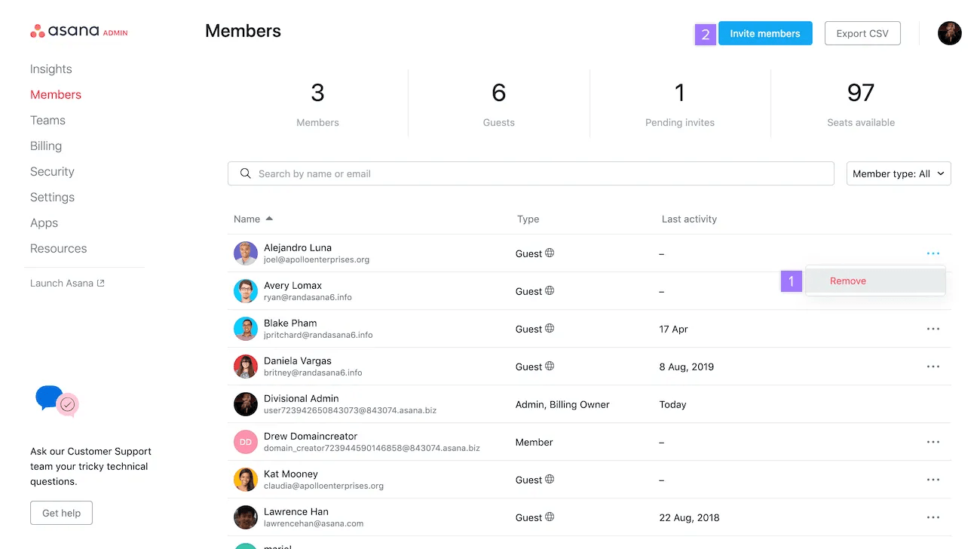This screenshot has height=549, width=980.
Task: Click the Invite members button
Action: 765,33
